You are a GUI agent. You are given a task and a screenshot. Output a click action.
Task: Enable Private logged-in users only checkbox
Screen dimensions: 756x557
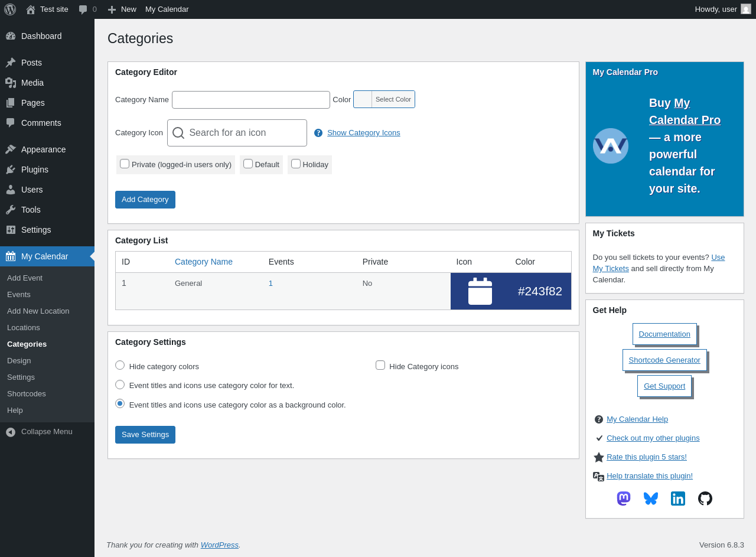[125, 164]
